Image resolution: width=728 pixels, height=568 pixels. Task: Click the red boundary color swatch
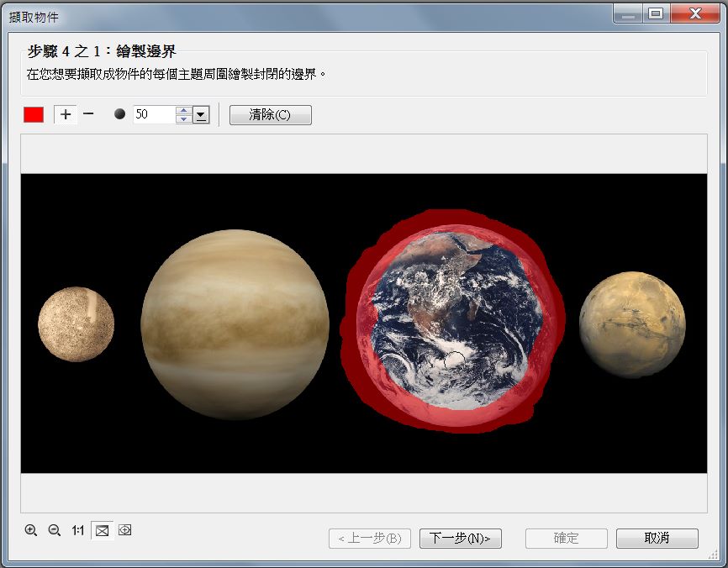coord(32,114)
